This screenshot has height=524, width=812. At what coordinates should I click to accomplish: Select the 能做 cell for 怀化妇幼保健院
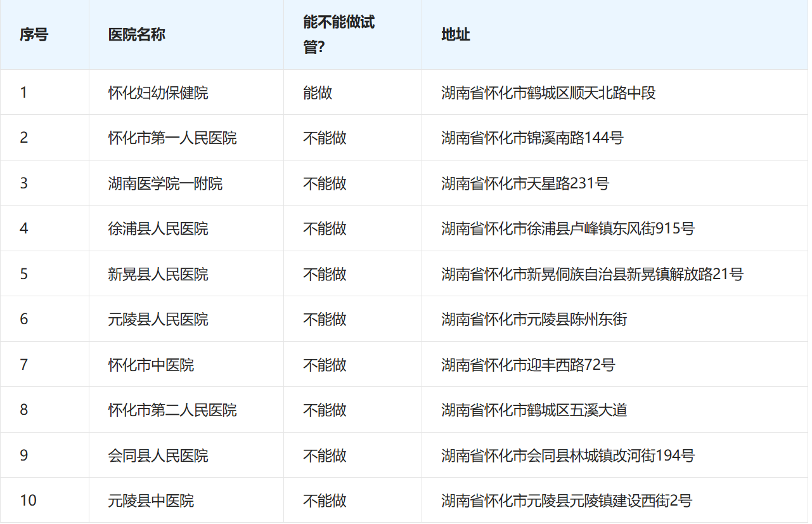(x=318, y=93)
